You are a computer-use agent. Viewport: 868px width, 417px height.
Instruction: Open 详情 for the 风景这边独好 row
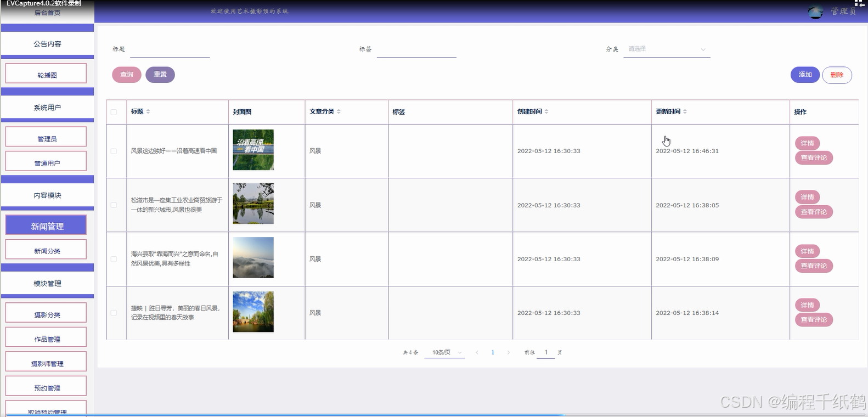[807, 143]
